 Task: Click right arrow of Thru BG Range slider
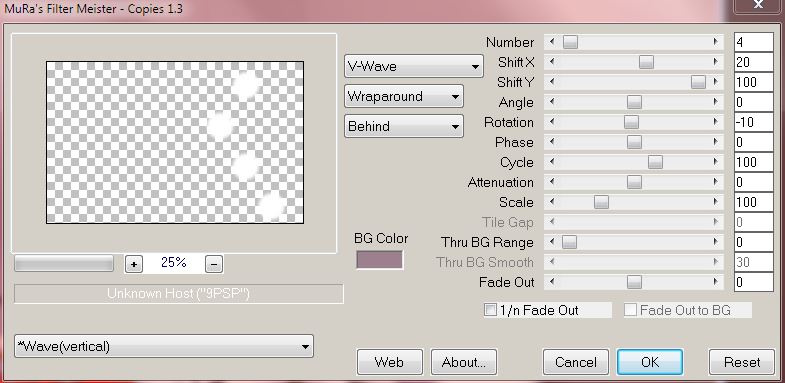(716, 242)
